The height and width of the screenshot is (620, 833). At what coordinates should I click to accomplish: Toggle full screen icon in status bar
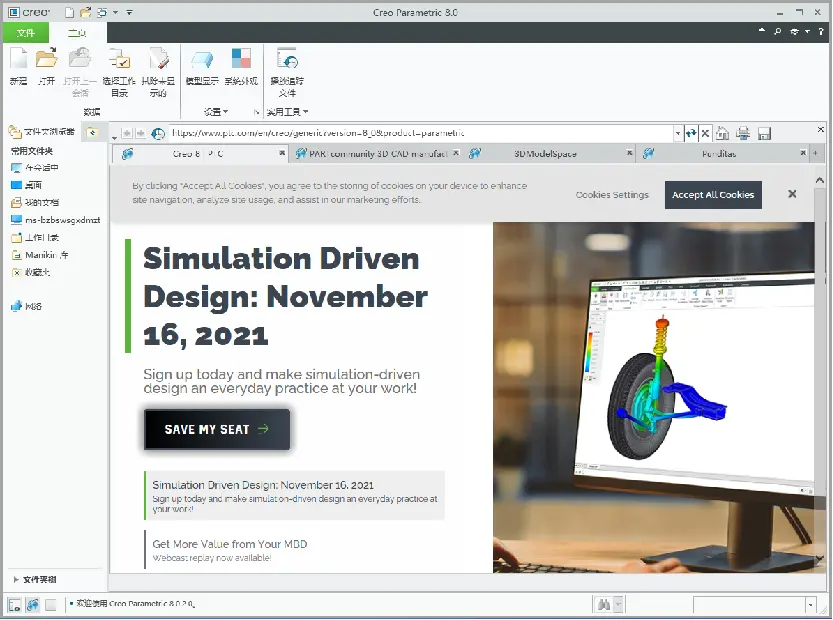(51, 605)
